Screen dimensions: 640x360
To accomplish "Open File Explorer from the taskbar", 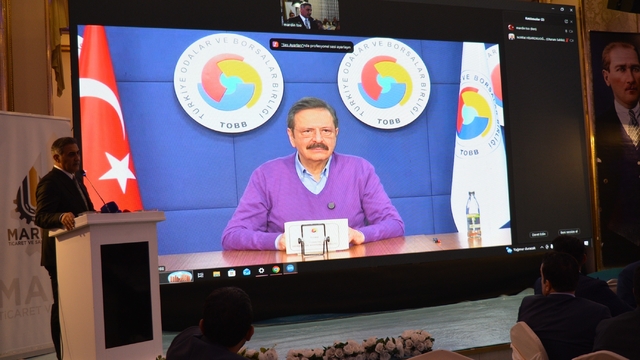I will pyautogui.click(x=216, y=274).
